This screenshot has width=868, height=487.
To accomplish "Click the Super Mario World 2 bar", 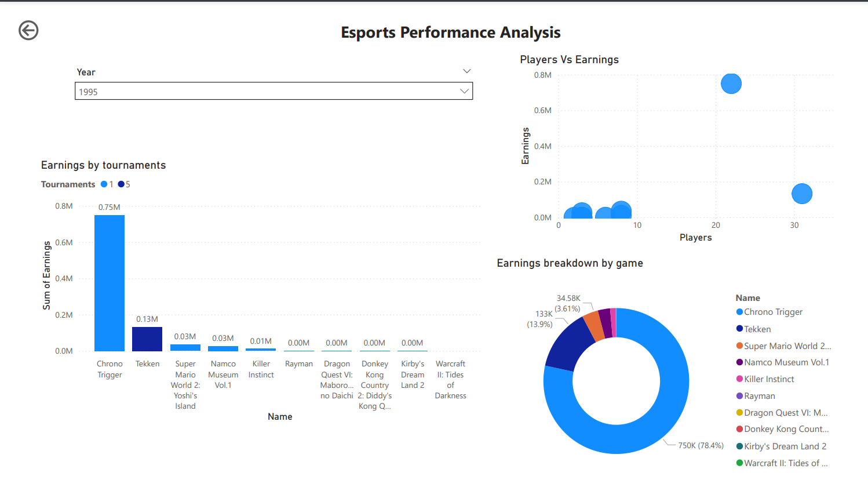I will coord(185,348).
